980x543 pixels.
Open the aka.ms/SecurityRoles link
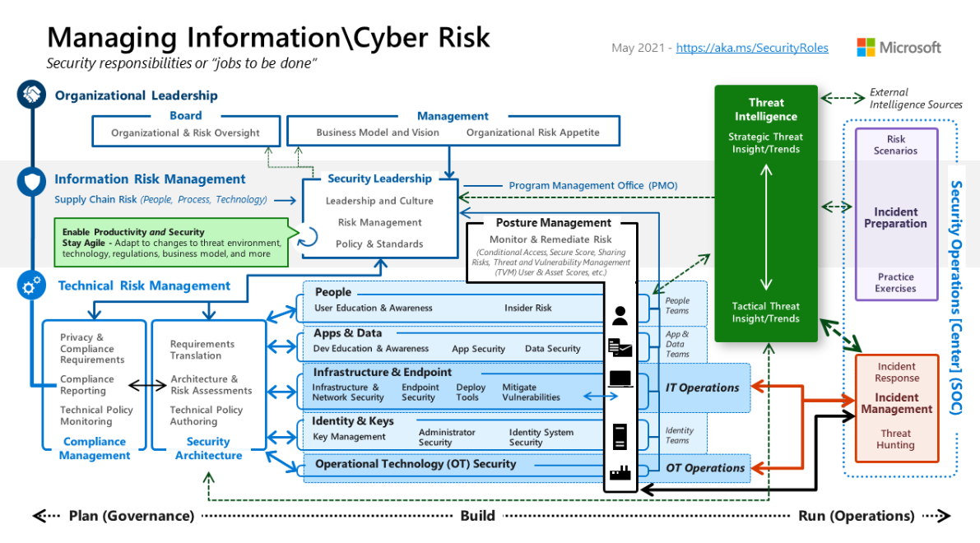[752, 49]
